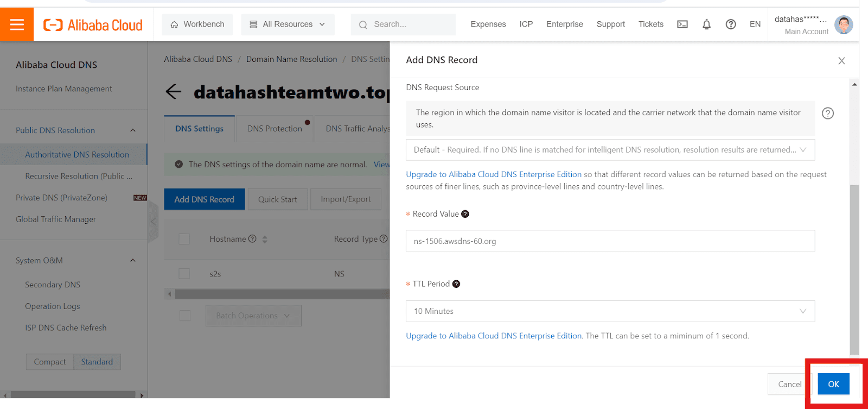The height and width of the screenshot is (409, 868).
Task: Collapse the System O&M section
Action: click(133, 261)
